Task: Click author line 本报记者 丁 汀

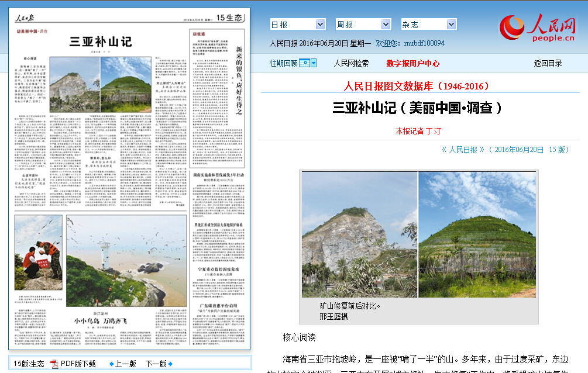Action: 418,131
